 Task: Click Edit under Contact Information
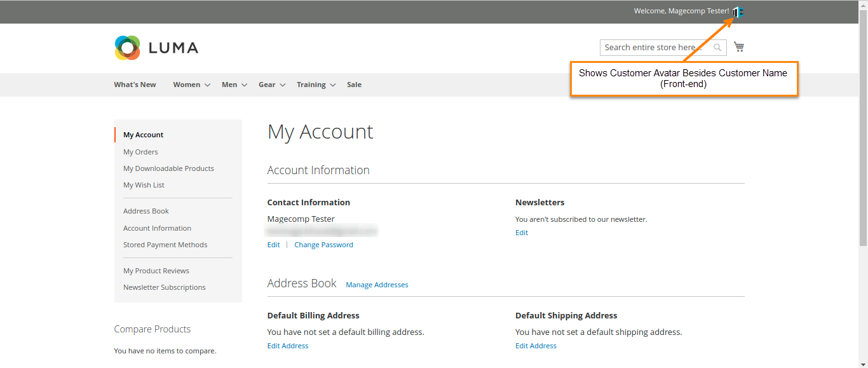click(273, 245)
